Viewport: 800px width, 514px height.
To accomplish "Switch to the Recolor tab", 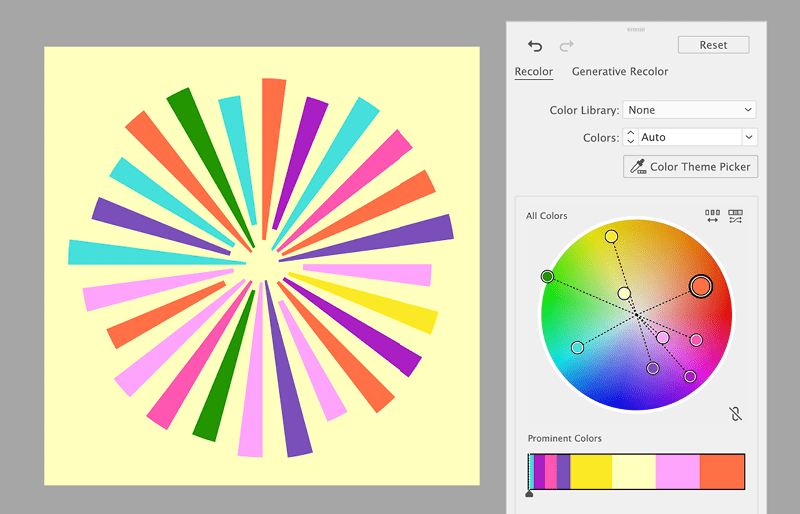I will (533, 71).
